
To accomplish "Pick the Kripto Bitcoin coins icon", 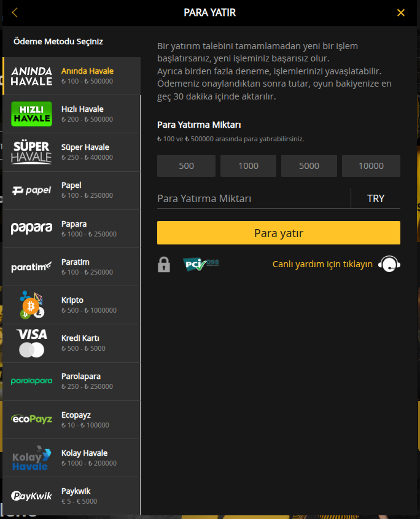I will 31,305.
